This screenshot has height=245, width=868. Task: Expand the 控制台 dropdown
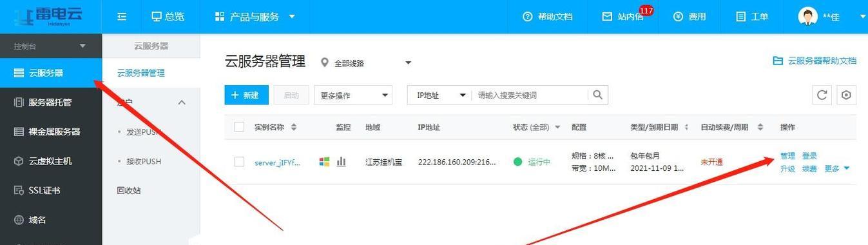click(51, 46)
